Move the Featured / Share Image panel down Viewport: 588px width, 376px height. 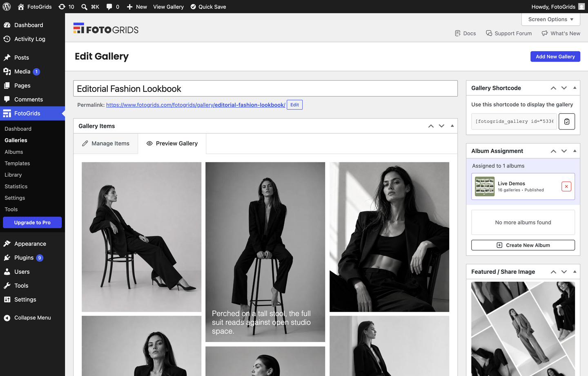[564, 272]
